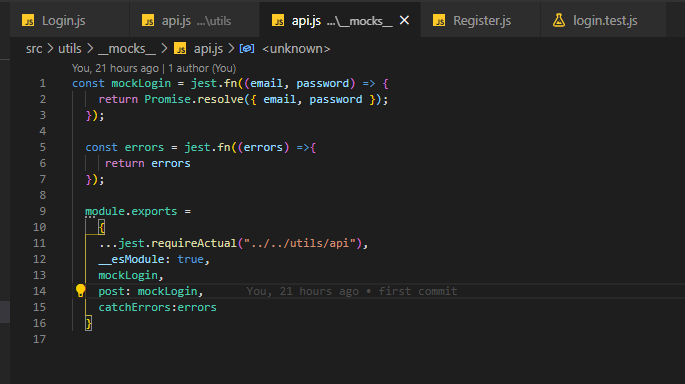Click 'Promise' on line 2

[167, 99]
